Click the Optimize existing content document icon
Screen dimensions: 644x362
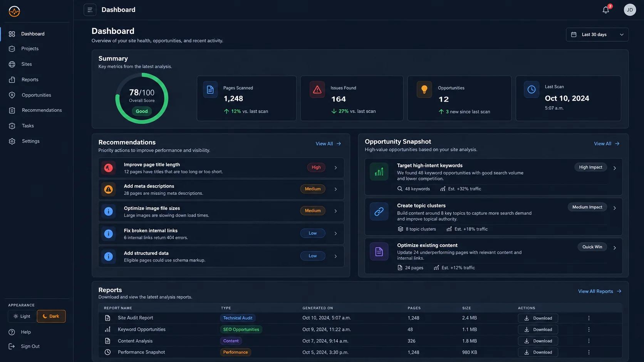coord(379,252)
